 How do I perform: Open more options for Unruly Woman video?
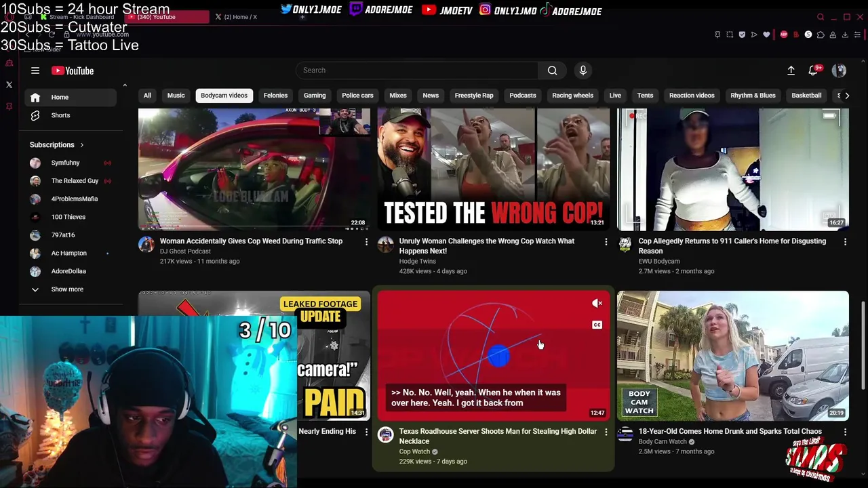[x=606, y=242]
